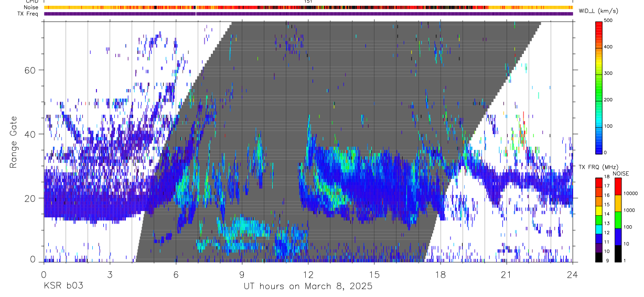
Task: Click the NOISE level colorbar
Action: [618, 219]
